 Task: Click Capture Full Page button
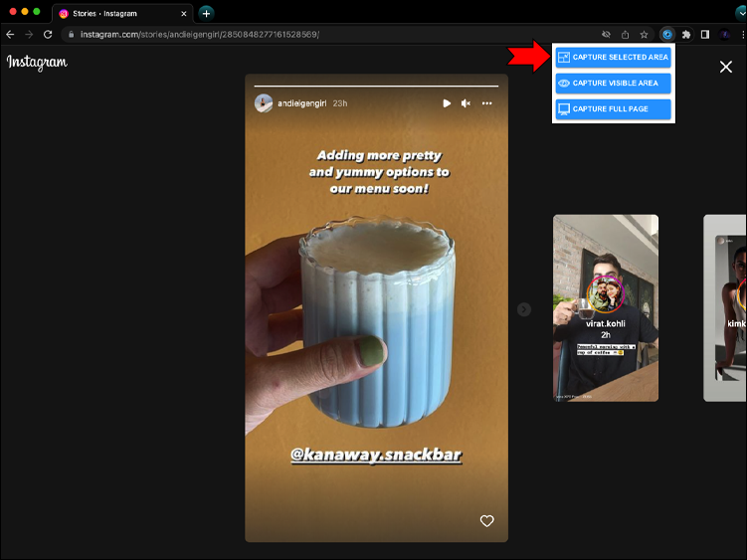[x=613, y=109]
